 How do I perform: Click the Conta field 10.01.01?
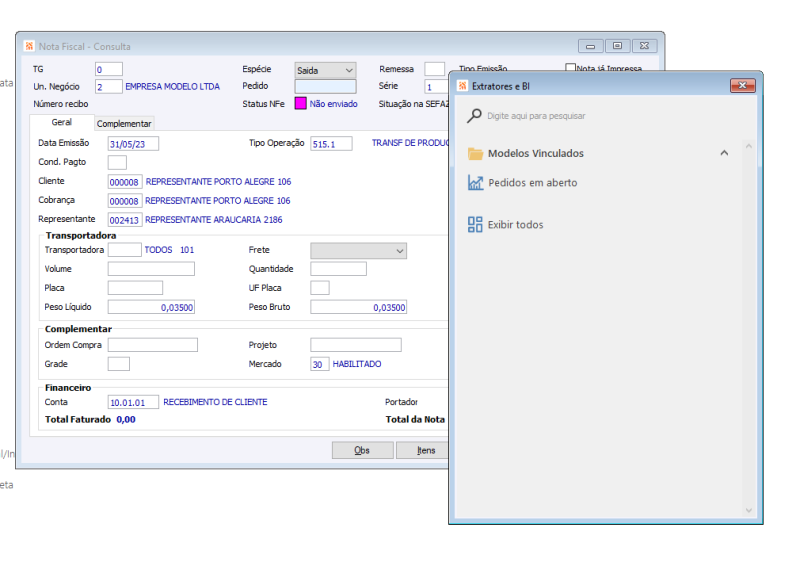pos(133,402)
